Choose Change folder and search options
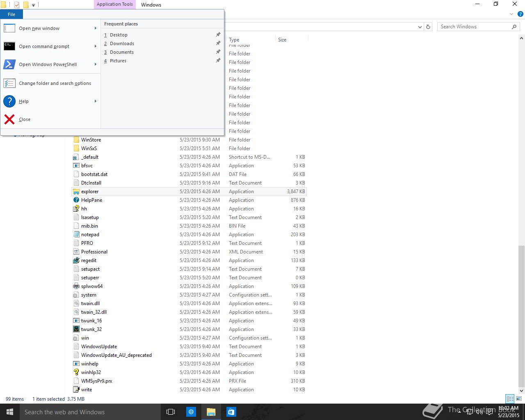The width and height of the screenshot is (525, 420). pyautogui.click(x=50, y=83)
